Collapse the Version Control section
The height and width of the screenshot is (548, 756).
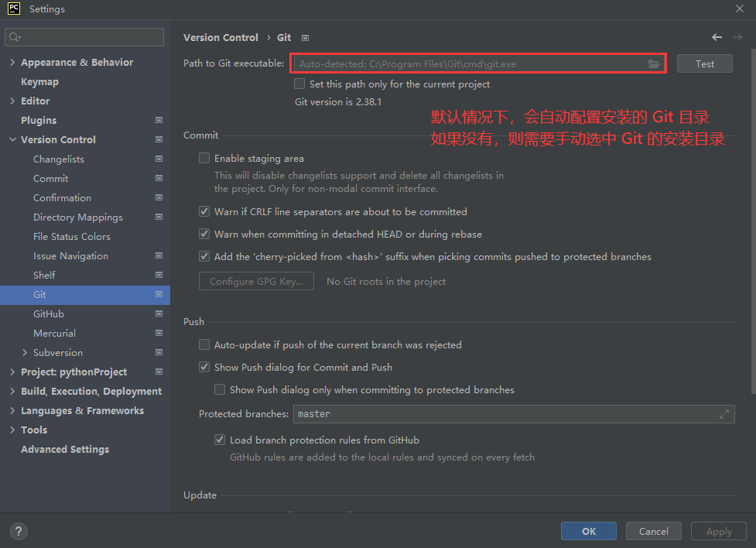(x=11, y=139)
